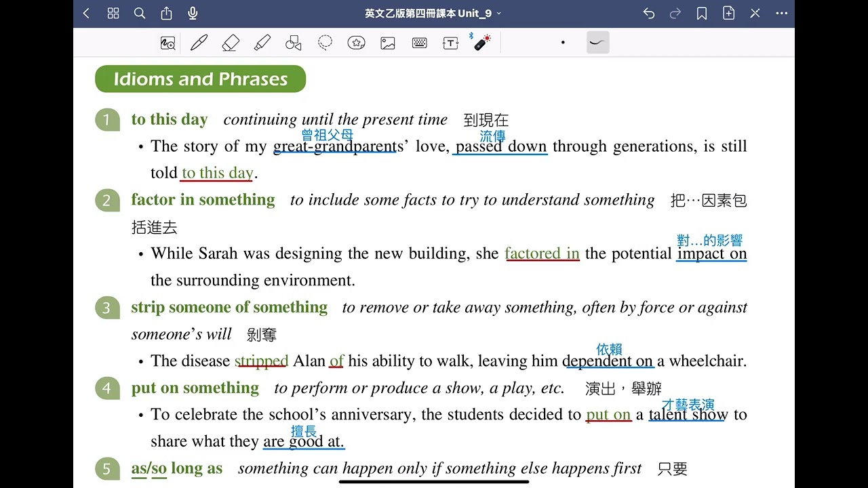Screen dimensions: 868x488
Task: Bookmark the current page
Action: (x=702, y=13)
